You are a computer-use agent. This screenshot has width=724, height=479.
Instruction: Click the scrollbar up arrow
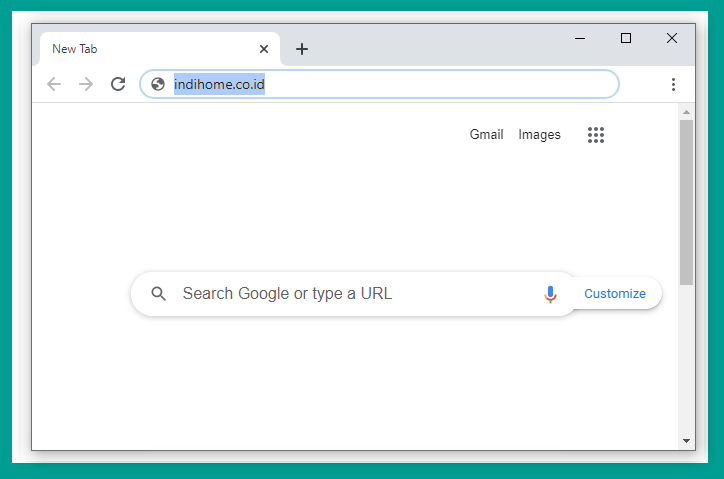coord(686,112)
